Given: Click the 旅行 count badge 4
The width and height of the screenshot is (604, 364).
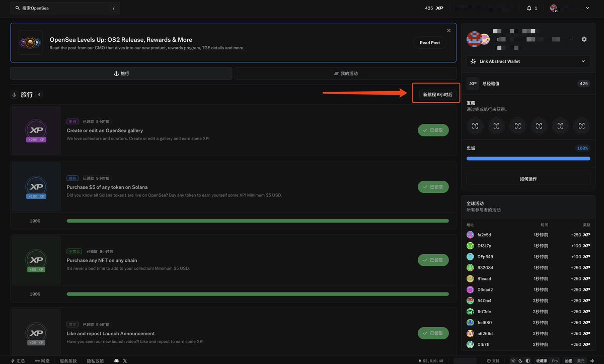Looking at the screenshot, I should click(39, 94).
